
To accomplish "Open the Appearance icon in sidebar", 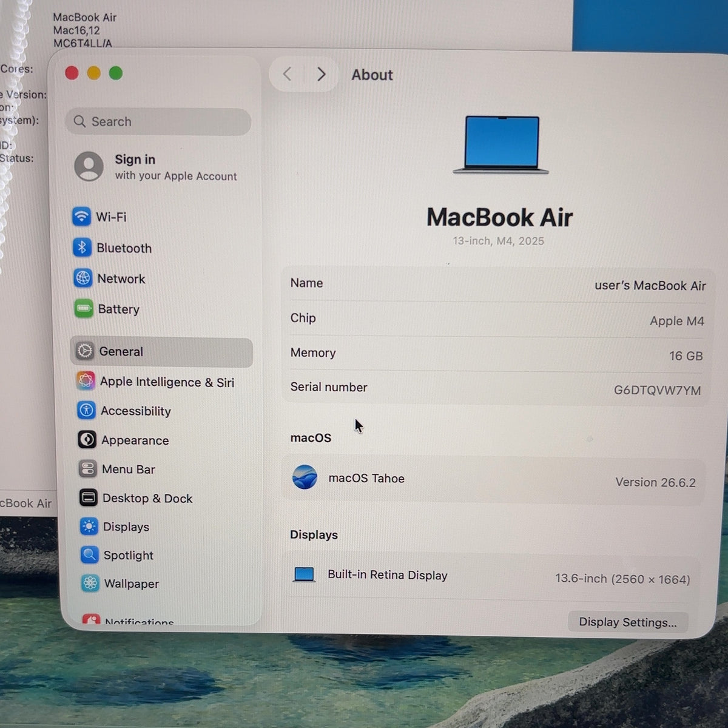I will [x=87, y=439].
